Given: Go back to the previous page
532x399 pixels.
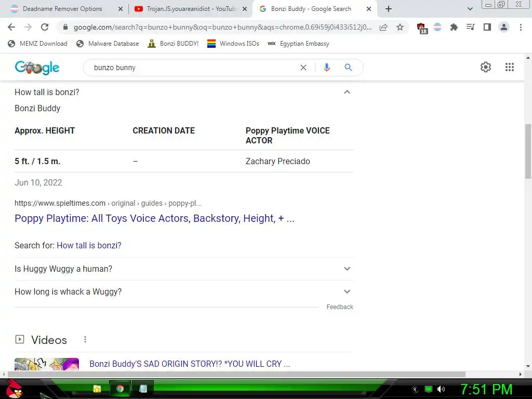Looking at the screenshot, I should tap(11, 27).
